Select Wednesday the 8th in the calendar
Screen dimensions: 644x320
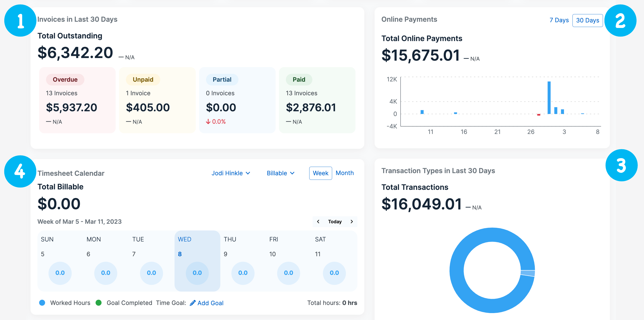click(x=197, y=261)
